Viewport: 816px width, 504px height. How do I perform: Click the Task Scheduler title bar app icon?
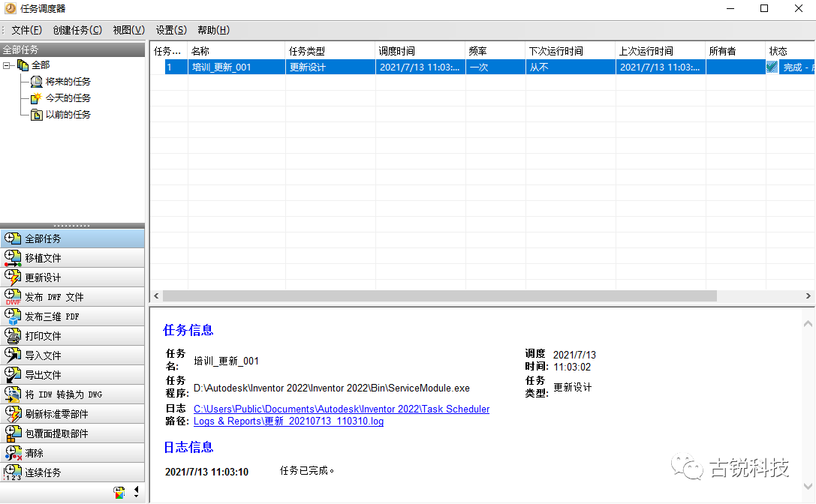(x=10, y=8)
